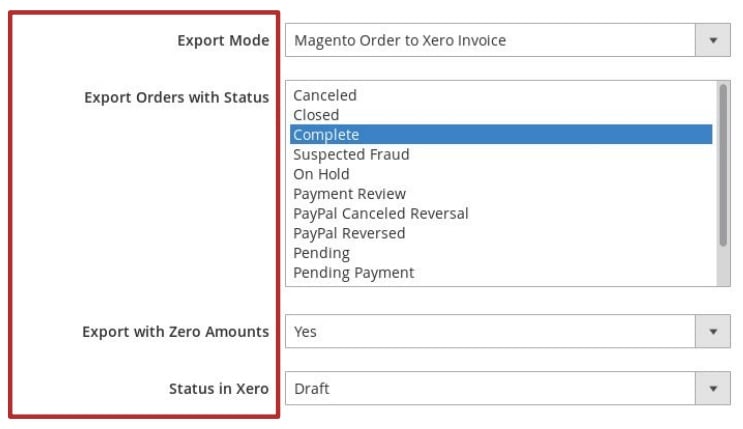Choose PayPal Canceled Reversal status
This screenshot has height=429, width=743.
(501, 213)
